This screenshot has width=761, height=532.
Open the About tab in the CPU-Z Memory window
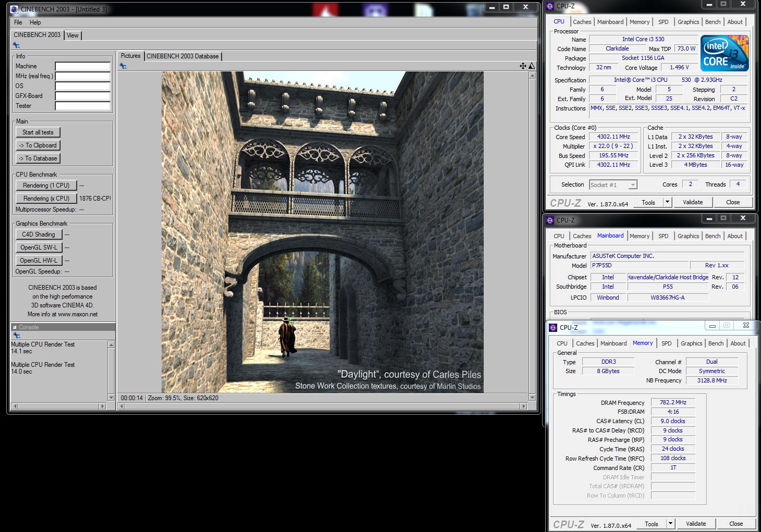point(738,343)
